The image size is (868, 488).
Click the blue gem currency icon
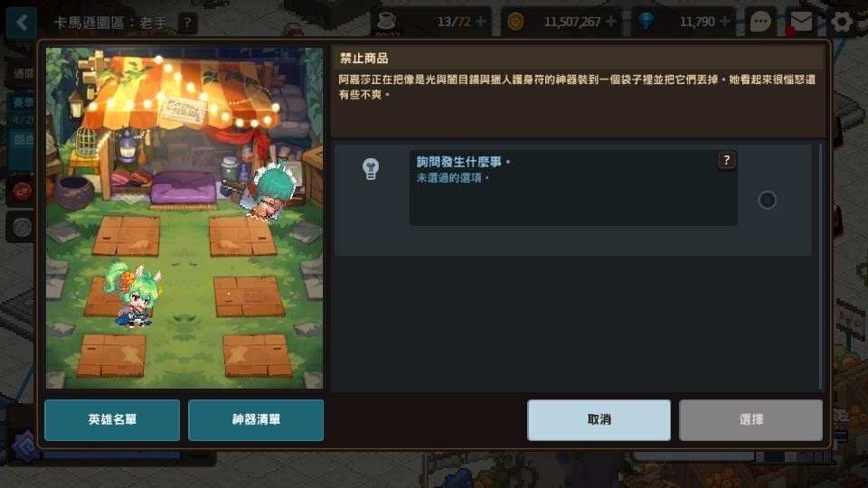tap(646, 22)
